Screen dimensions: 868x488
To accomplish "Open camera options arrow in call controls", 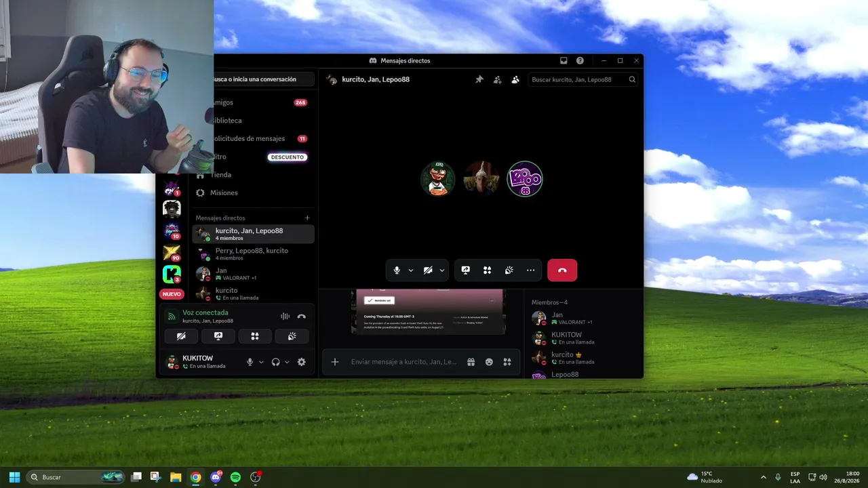I will tap(442, 270).
